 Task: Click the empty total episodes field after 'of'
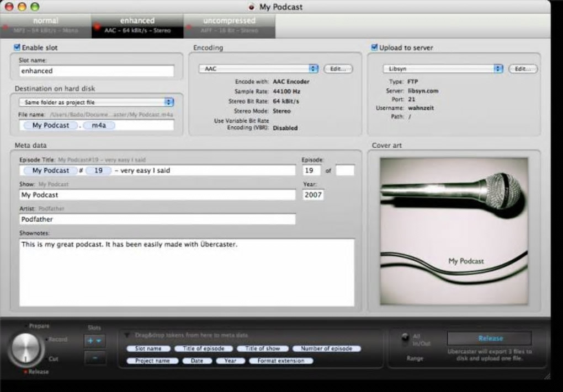pyautogui.click(x=345, y=170)
